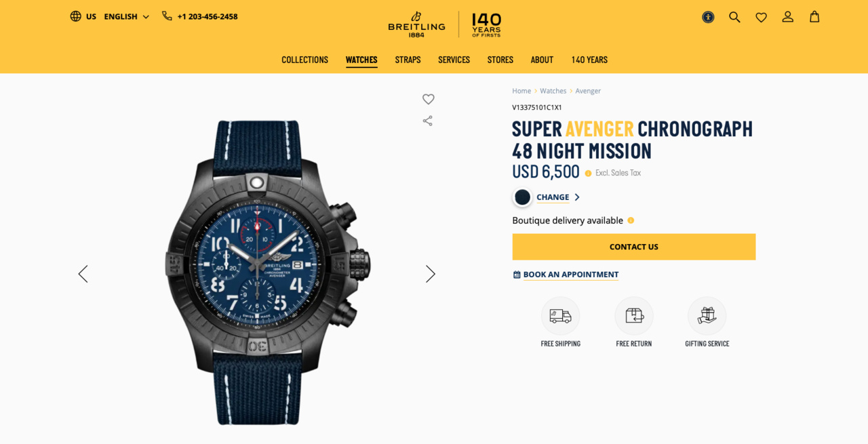Screen dimensions: 868x444
Task: Open the shopping bag icon
Action: (814, 17)
